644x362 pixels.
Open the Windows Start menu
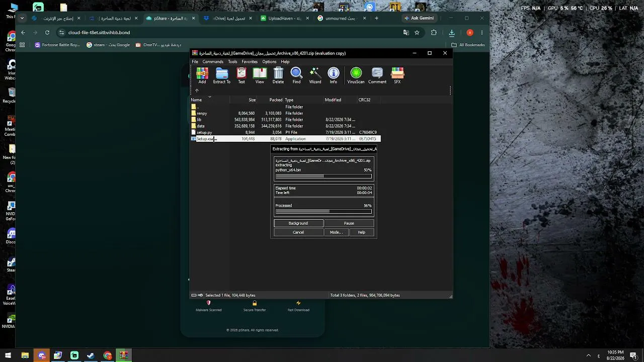pyautogui.click(x=8, y=355)
